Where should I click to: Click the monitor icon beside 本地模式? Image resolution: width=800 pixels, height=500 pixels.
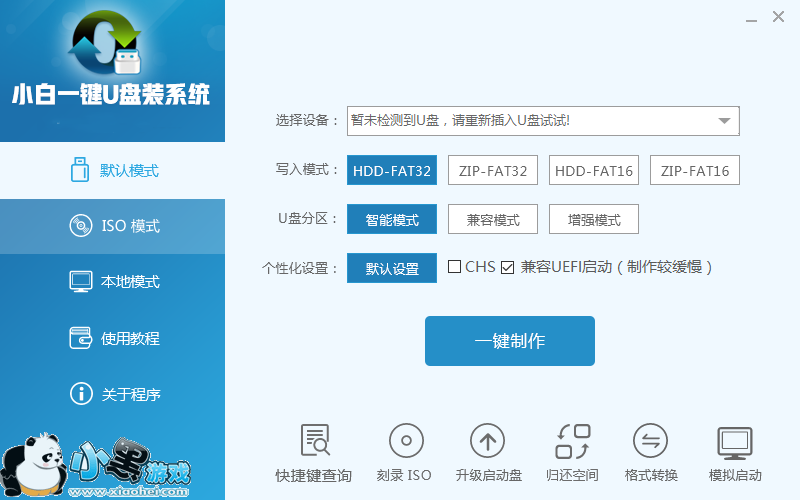click(x=81, y=281)
